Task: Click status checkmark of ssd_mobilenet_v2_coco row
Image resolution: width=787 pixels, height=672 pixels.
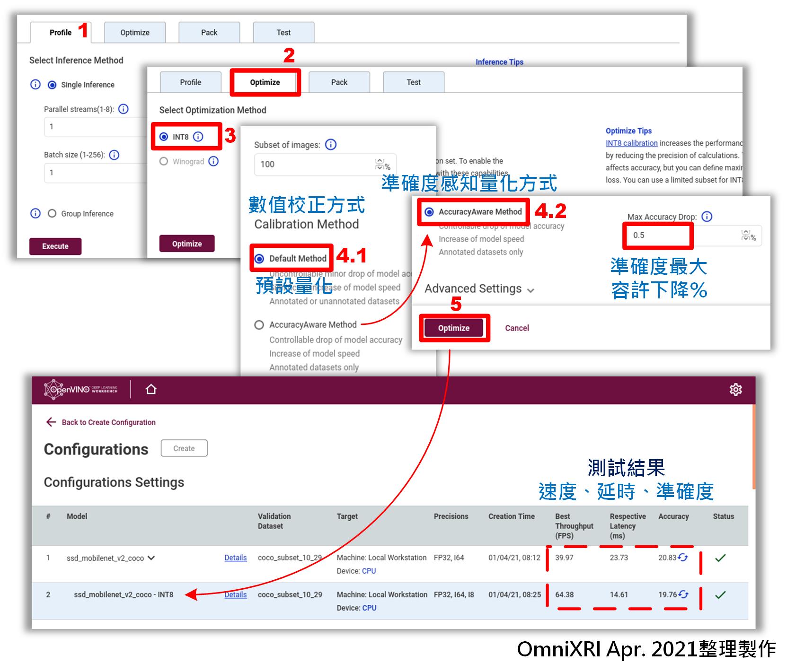Action: 720,558
